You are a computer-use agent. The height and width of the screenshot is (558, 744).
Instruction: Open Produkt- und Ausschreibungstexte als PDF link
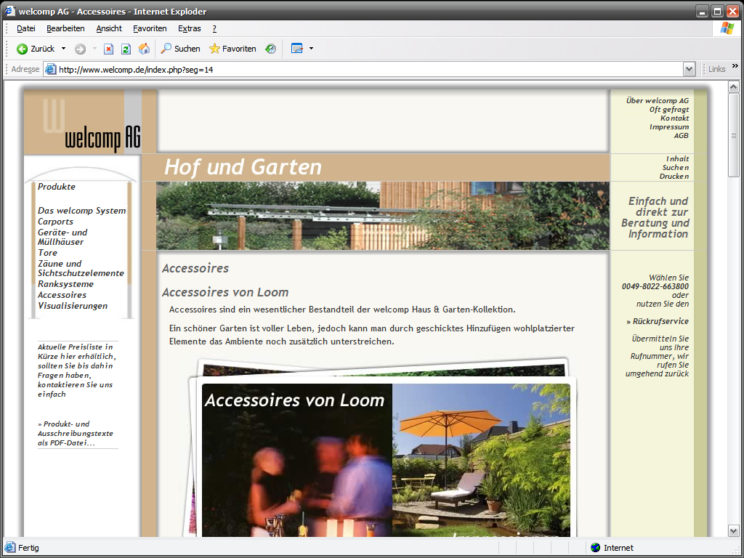point(76,433)
